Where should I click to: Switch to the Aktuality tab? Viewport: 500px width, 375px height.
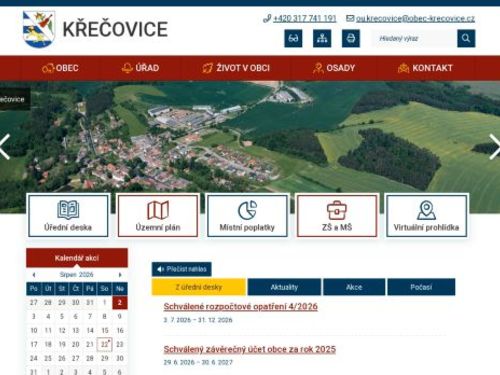tap(284, 287)
